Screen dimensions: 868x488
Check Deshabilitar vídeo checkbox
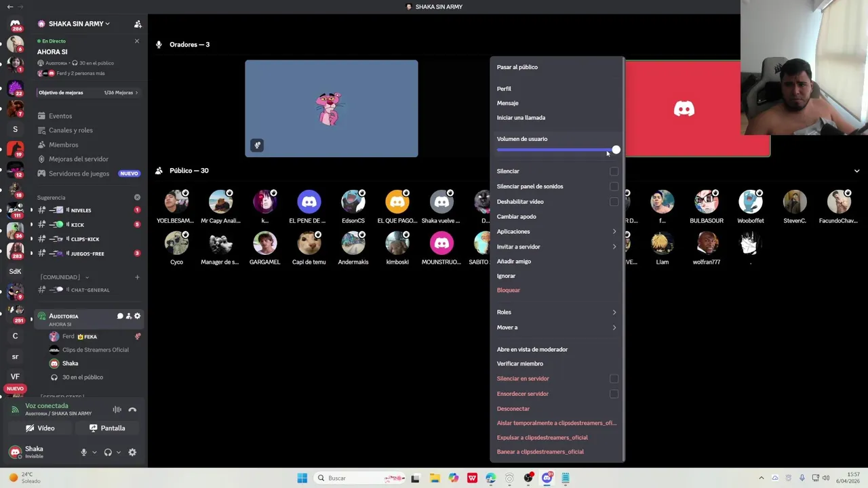614,201
